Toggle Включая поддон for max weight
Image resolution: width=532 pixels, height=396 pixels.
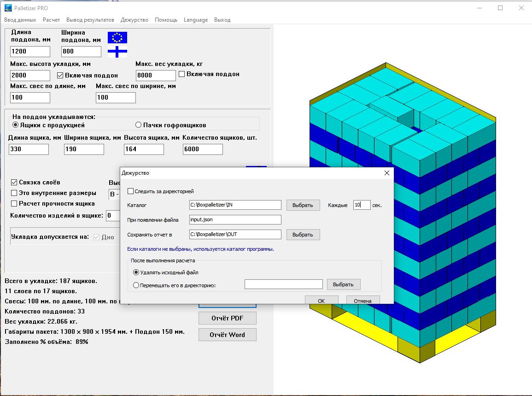tap(182, 74)
